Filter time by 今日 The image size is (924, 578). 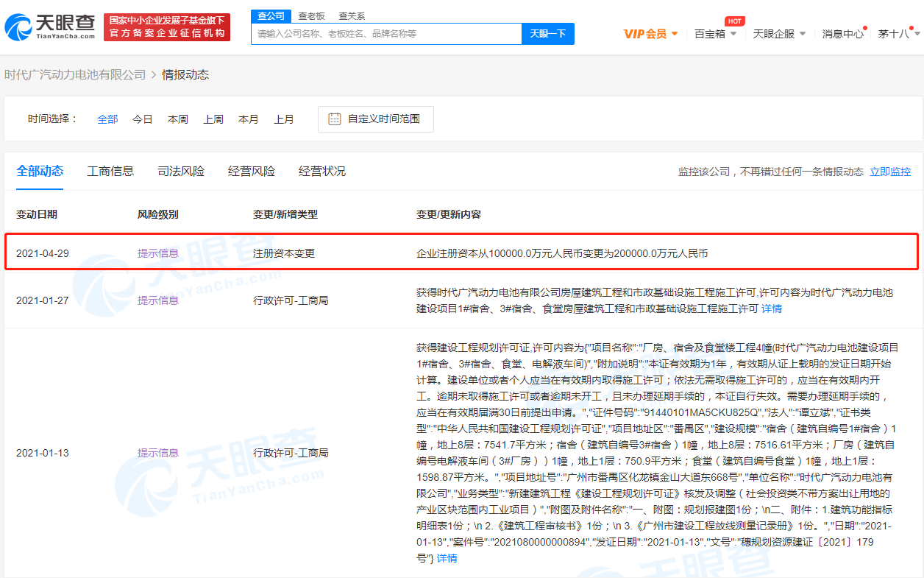point(143,119)
